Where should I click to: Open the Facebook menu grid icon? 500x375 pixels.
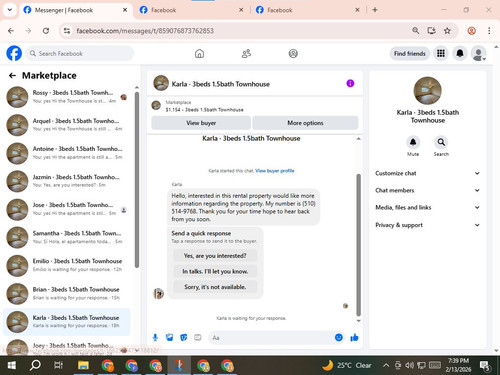[x=441, y=53]
